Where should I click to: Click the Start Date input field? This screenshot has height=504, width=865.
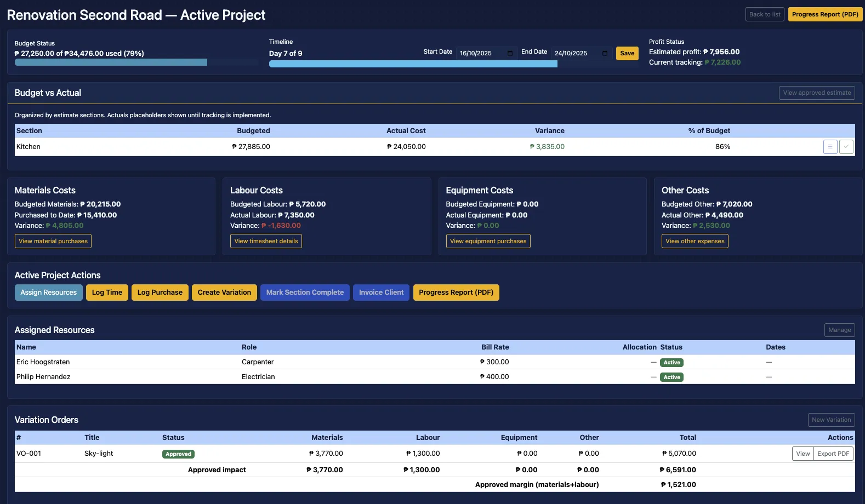[481, 53]
